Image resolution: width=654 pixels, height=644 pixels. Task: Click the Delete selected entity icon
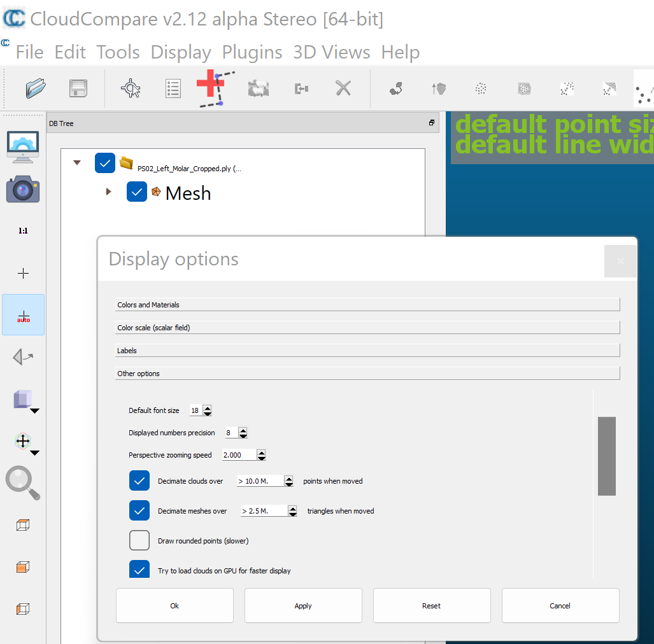343,88
